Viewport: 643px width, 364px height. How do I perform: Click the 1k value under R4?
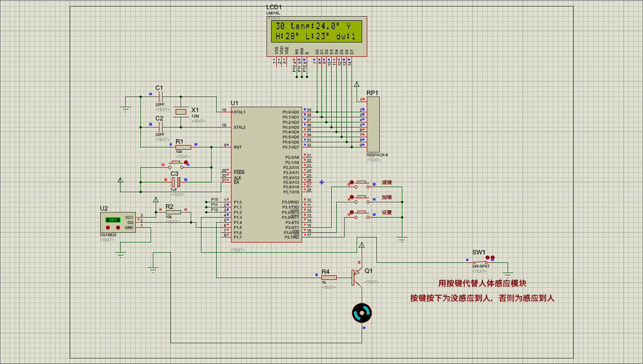pyautogui.click(x=324, y=282)
